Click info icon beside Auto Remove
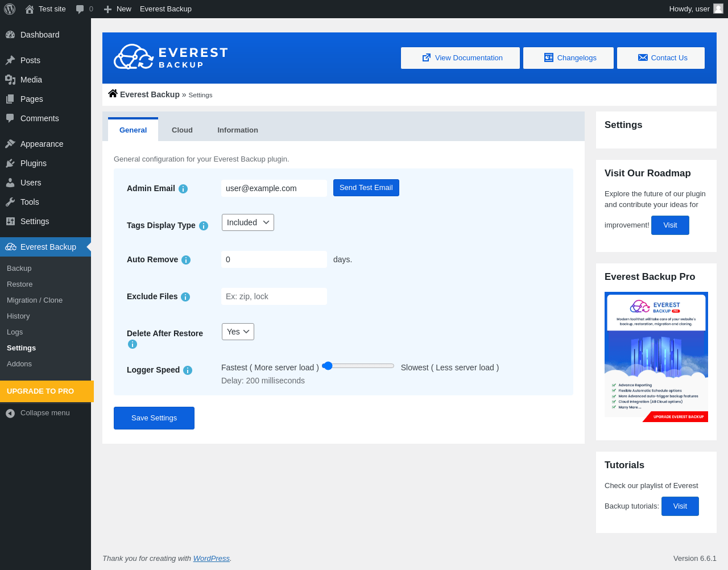 click(186, 260)
